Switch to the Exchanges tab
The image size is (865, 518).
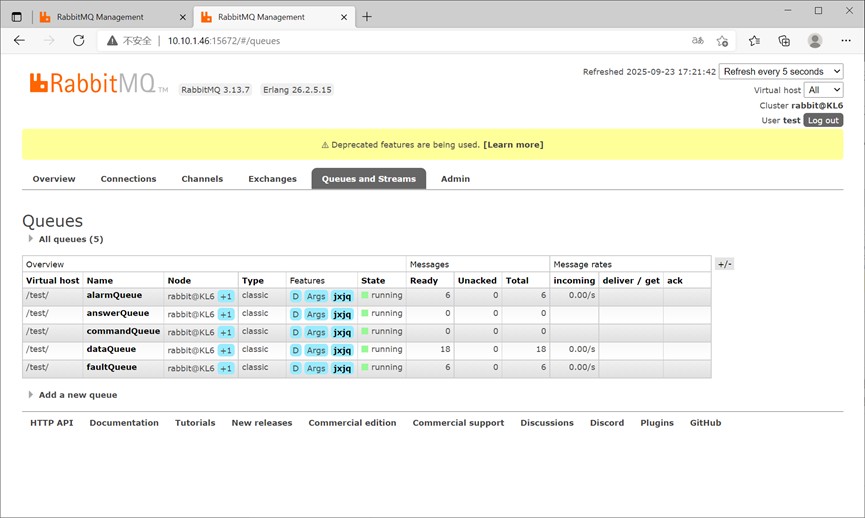point(272,179)
